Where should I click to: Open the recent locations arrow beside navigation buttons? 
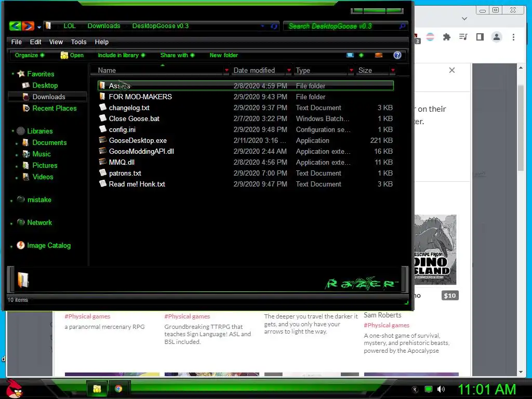click(x=39, y=27)
